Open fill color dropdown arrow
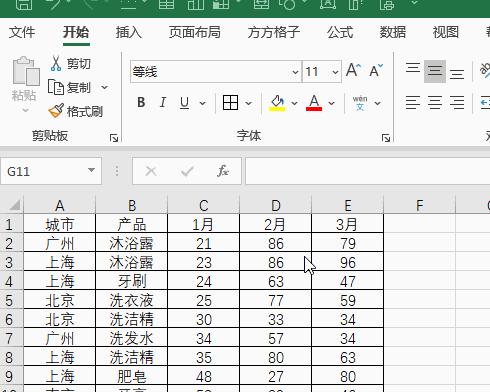The height and width of the screenshot is (392, 490). coord(294,103)
